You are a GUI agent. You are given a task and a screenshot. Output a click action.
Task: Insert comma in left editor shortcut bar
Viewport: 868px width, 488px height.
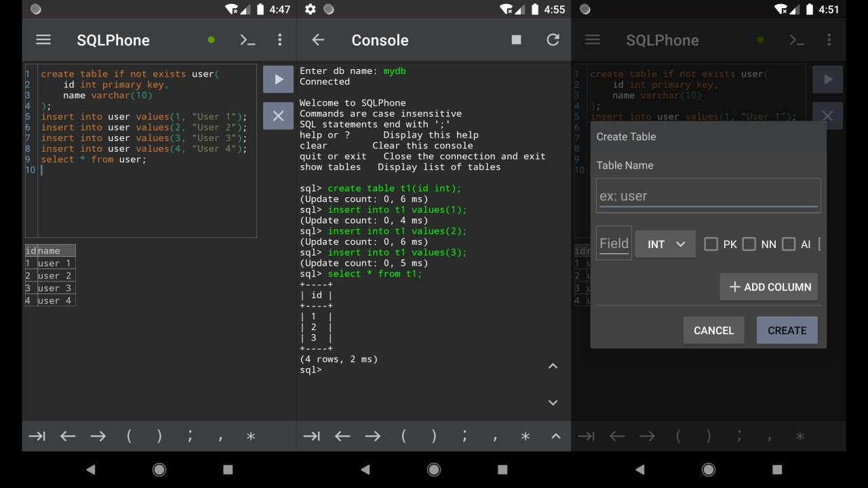[220, 439]
